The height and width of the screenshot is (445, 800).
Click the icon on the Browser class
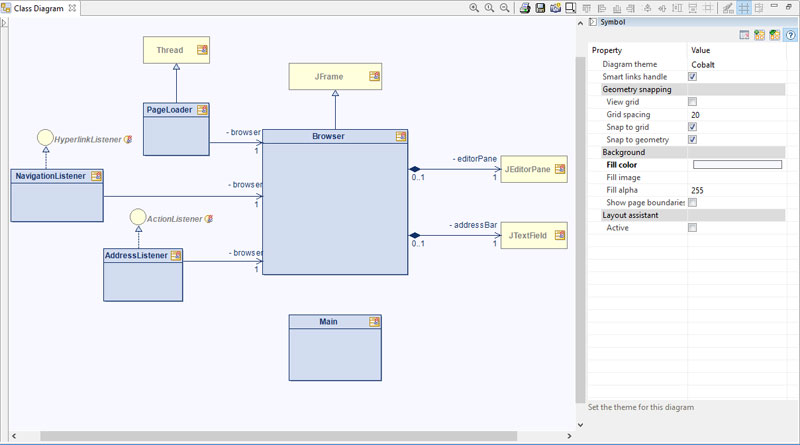point(401,136)
